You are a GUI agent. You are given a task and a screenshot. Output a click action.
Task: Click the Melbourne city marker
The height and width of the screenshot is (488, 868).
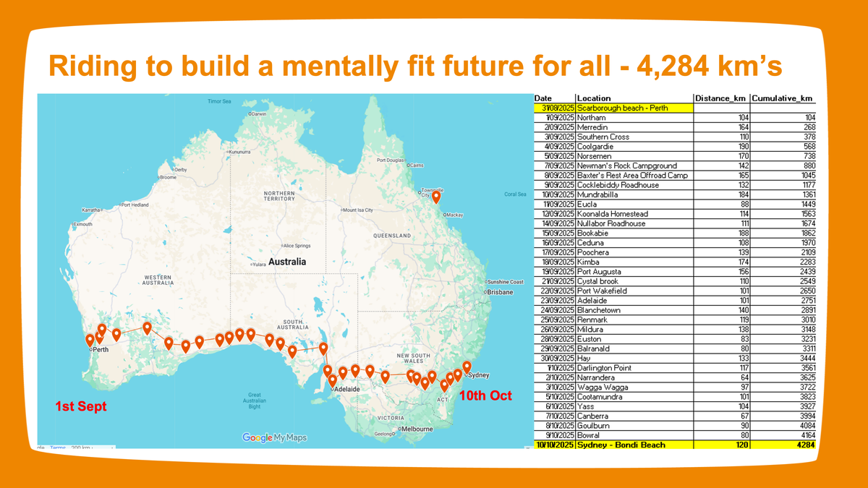pos(400,429)
